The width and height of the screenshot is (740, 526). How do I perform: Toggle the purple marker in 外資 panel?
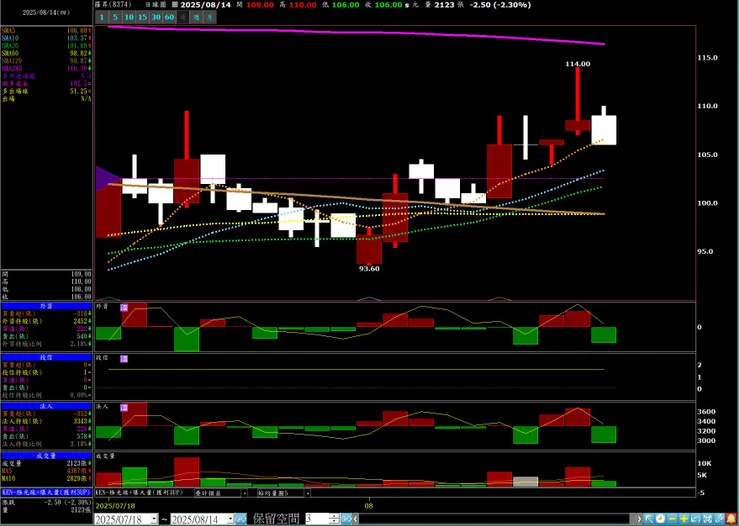click(x=124, y=308)
